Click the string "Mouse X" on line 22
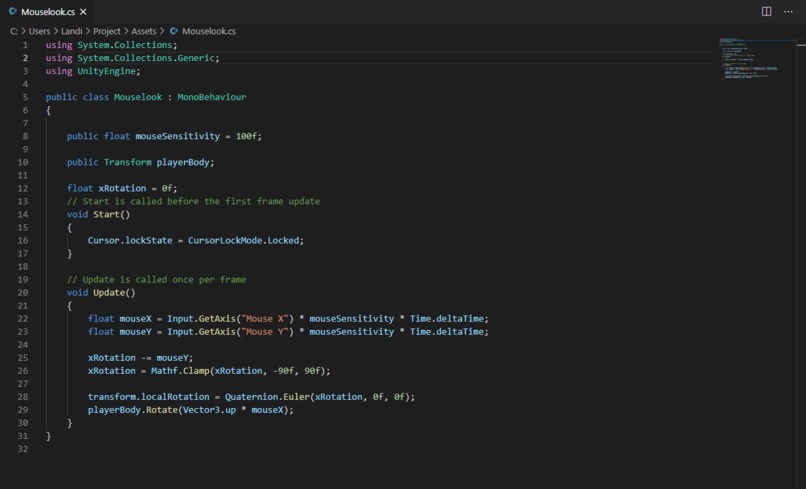The image size is (806, 489). pyautogui.click(x=264, y=318)
